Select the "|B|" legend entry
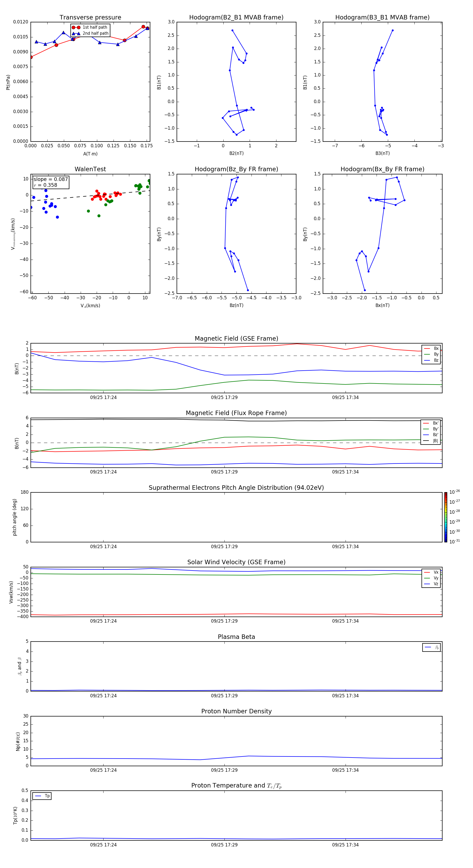This screenshot has width=473, height=868. click(431, 441)
